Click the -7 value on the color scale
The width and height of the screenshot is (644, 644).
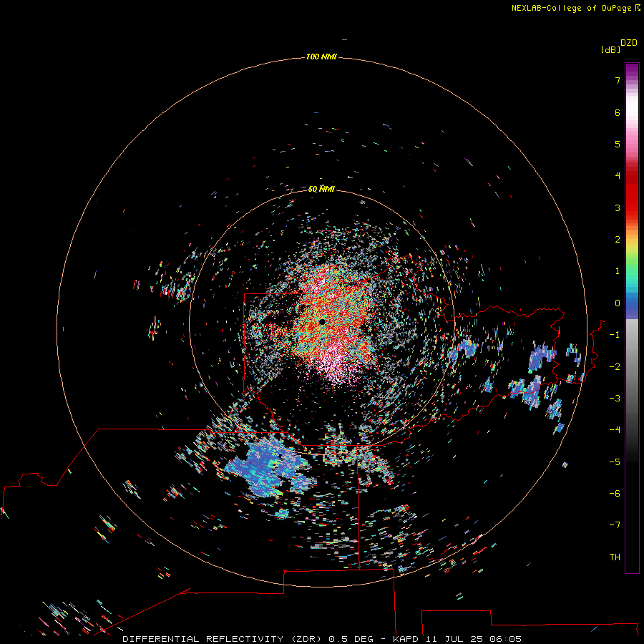615,525
